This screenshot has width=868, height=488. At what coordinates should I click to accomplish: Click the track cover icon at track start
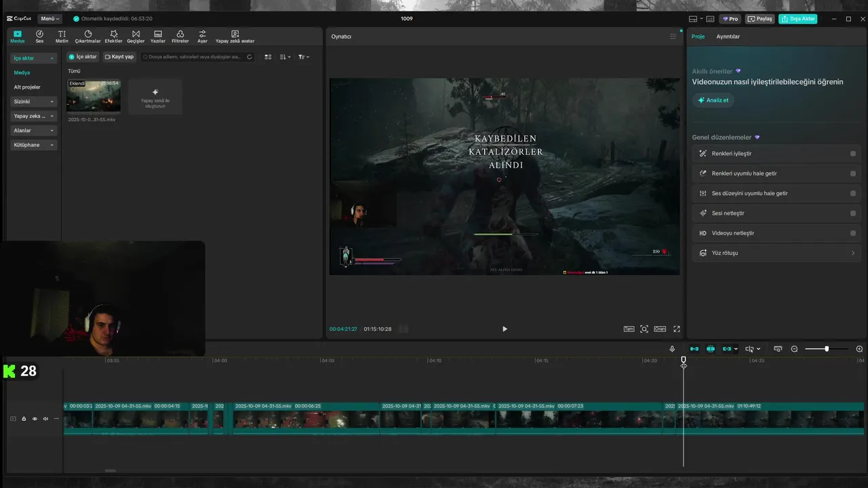point(12,419)
